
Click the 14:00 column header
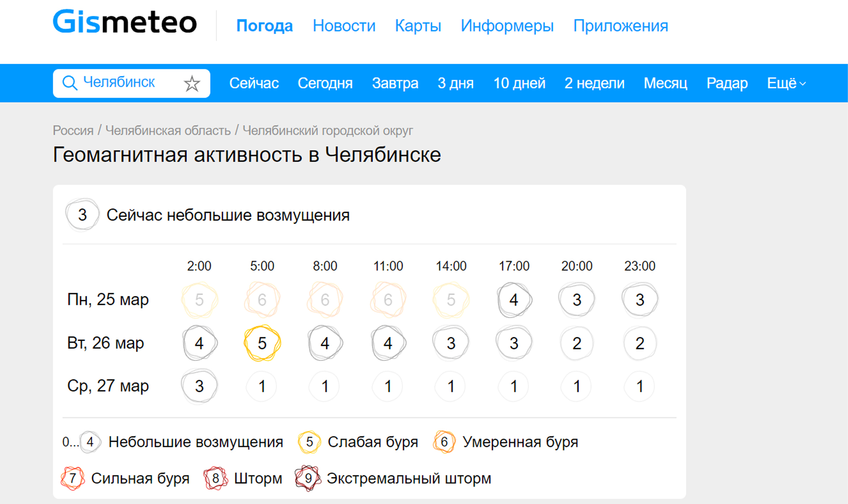pyautogui.click(x=451, y=266)
